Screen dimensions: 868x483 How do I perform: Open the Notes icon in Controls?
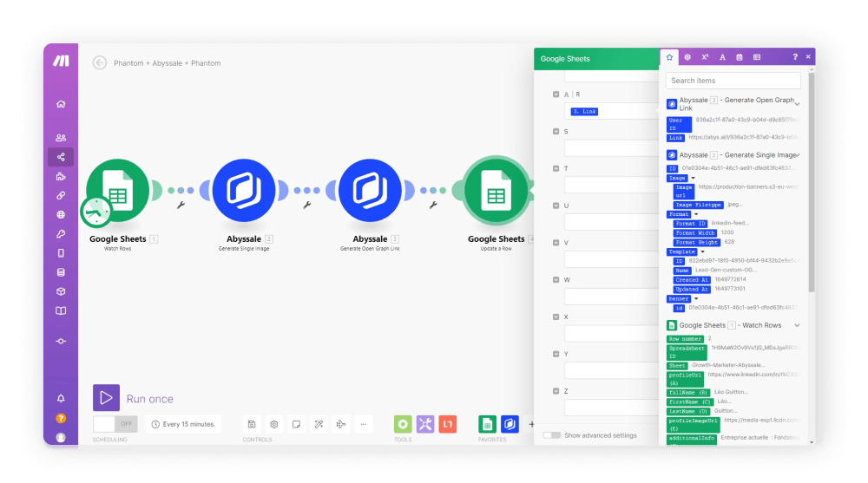(x=296, y=424)
